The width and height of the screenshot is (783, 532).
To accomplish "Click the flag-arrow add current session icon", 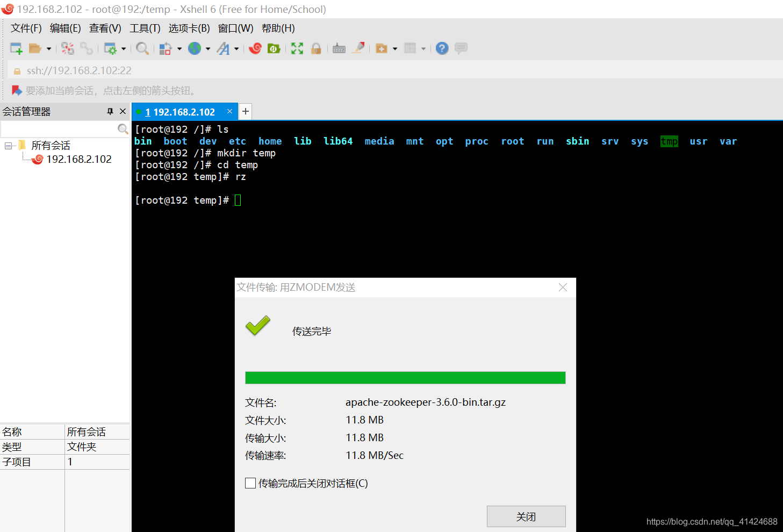I will point(17,90).
